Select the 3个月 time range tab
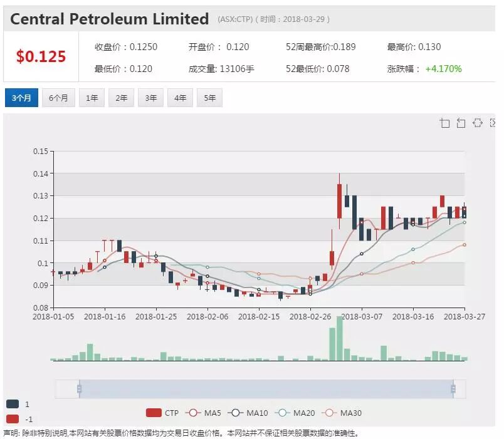The image size is (504, 439). 21,98
